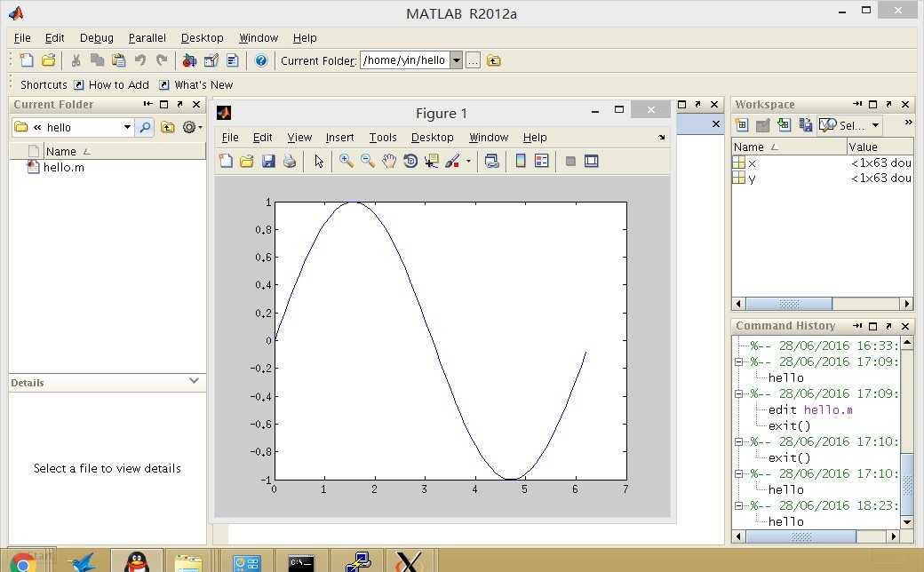924x572 pixels.
Task: Click Cut icon in MATLAB toolbar
Action: tap(76, 60)
